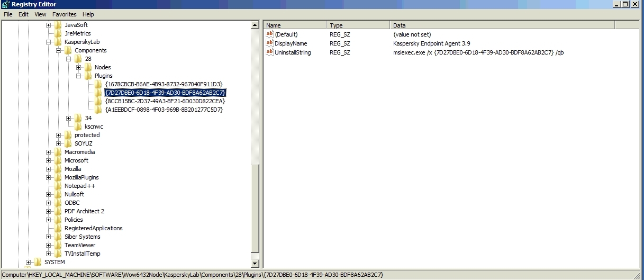Select the {A1EEBDCF-0898-4F03-969B-8B201277C5D7} key
This screenshot has height=280, width=644.
(164, 110)
